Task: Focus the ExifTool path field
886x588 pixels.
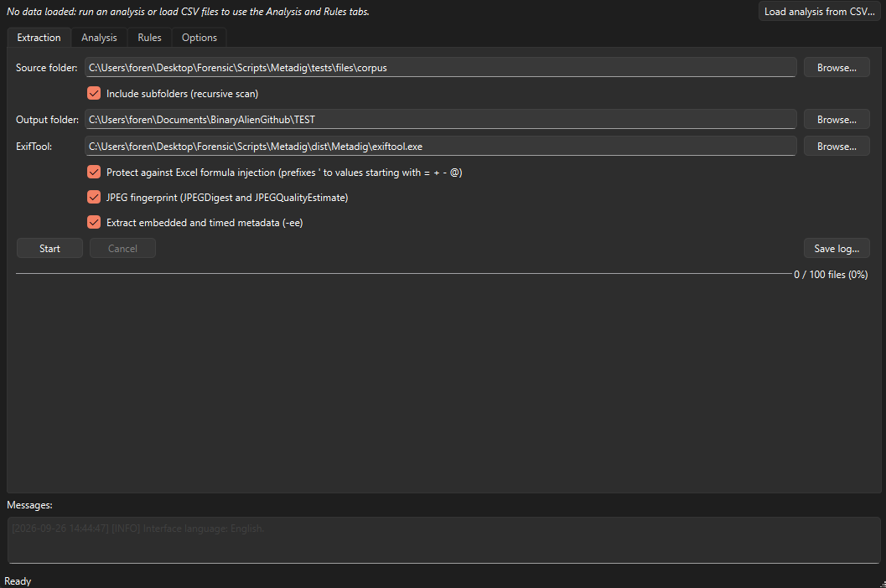Action: pos(440,146)
